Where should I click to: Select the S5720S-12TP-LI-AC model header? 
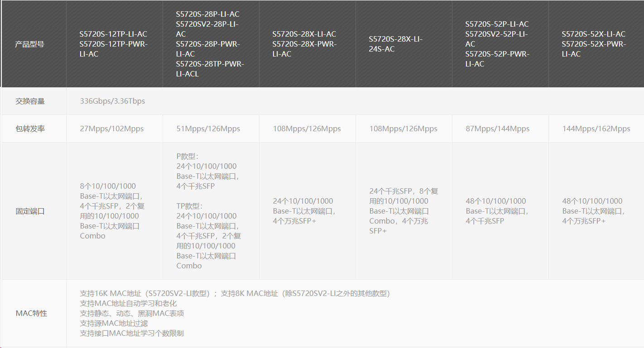(x=114, y=44)
